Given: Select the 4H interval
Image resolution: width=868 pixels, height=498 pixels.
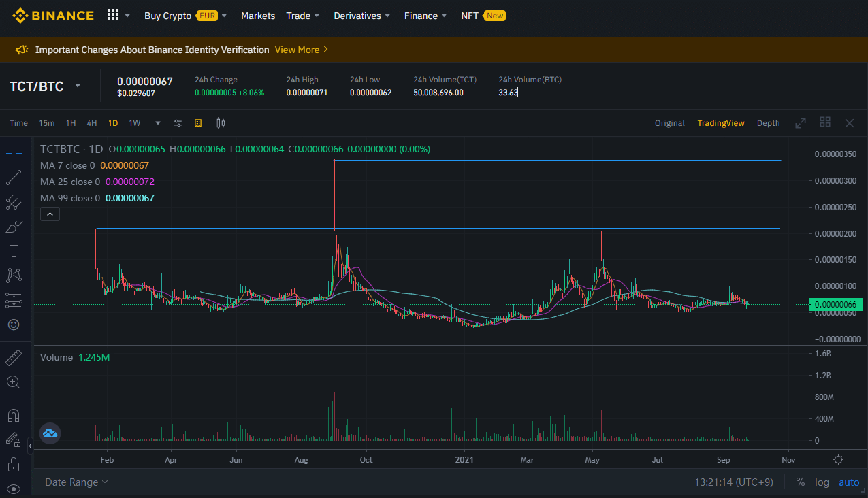Looking at the screenshot, I should [92, 123].
